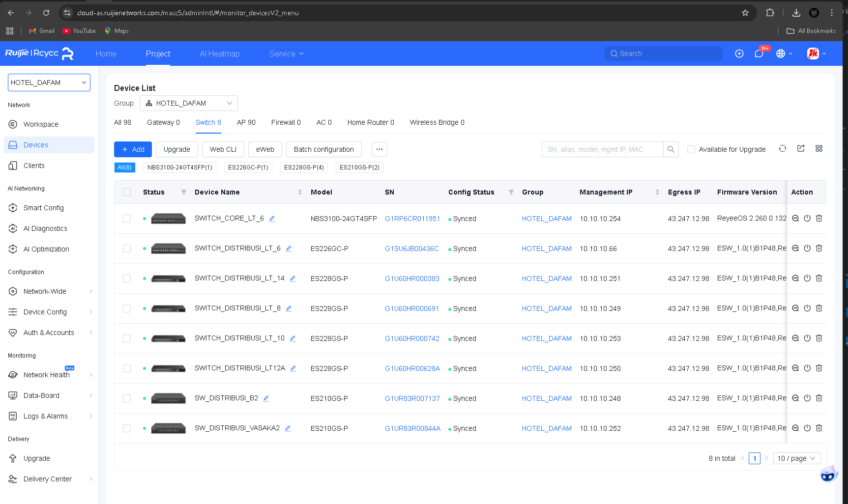
Task: Click the AI assistant robot icon
Action: point(828,474)
